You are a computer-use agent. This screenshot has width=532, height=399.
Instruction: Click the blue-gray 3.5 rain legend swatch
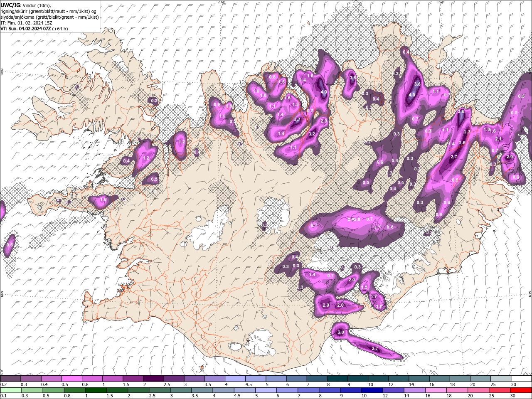coord(202,390)
